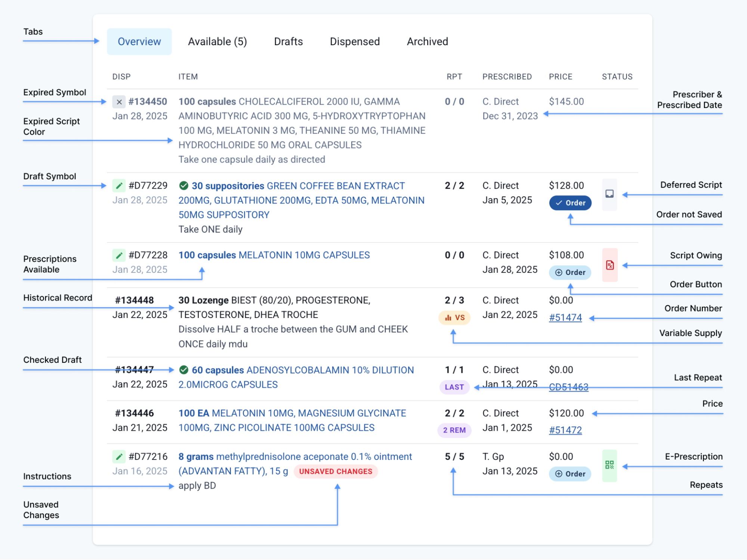
Task: Open the Archived tab
Action: pos(427,41)
